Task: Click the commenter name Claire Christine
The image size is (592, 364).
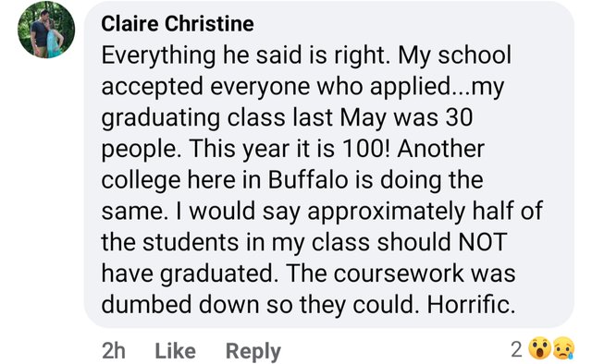Action: (178, 24)
